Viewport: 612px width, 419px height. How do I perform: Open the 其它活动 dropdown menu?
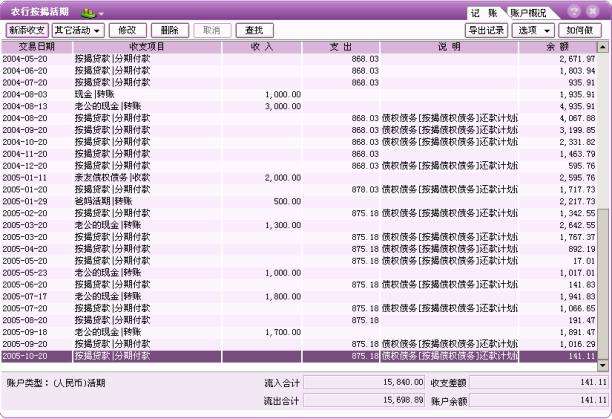tap(78, 31)
